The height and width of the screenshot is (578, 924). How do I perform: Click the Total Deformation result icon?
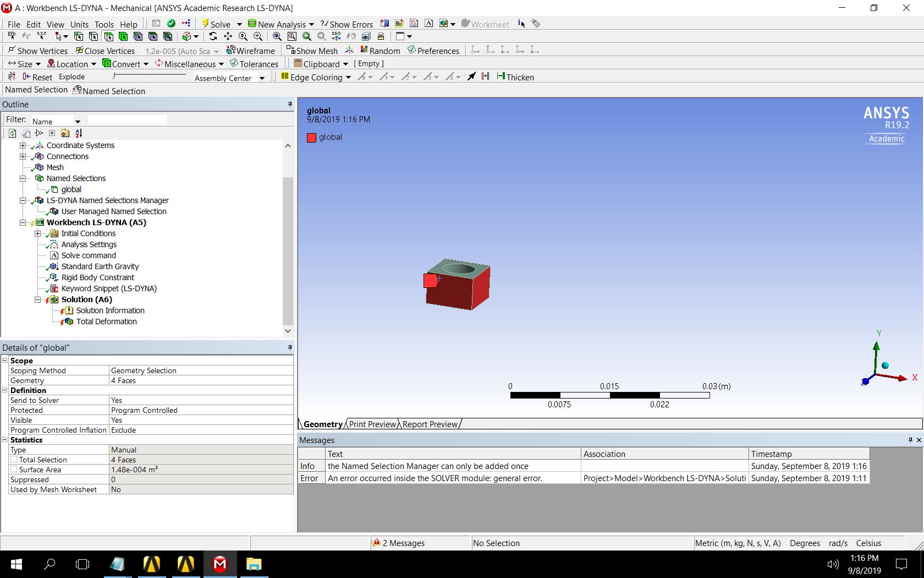coord(68,321)
